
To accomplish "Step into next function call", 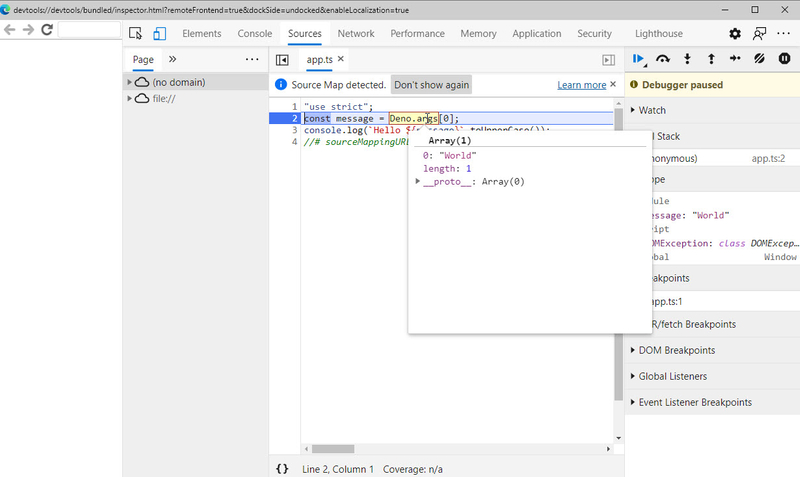I will click(687, 59).
